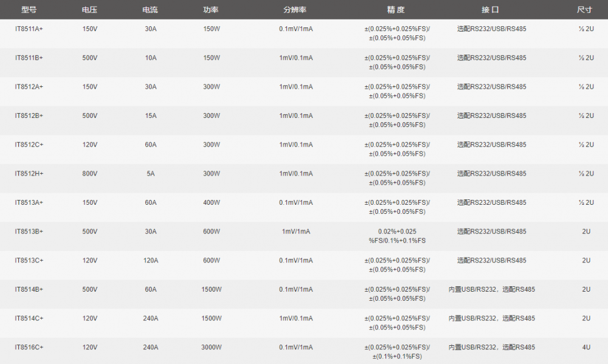Click the IT8511A+ model name
608x364 pixels.
pyautogui.click(x=29, y=29)
